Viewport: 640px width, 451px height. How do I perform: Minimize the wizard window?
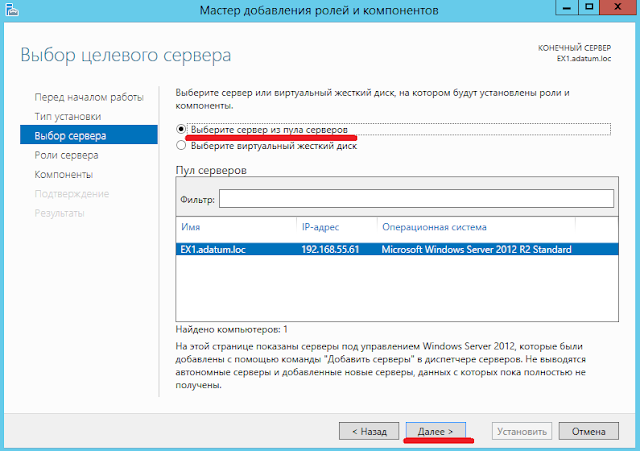(567, 7)
